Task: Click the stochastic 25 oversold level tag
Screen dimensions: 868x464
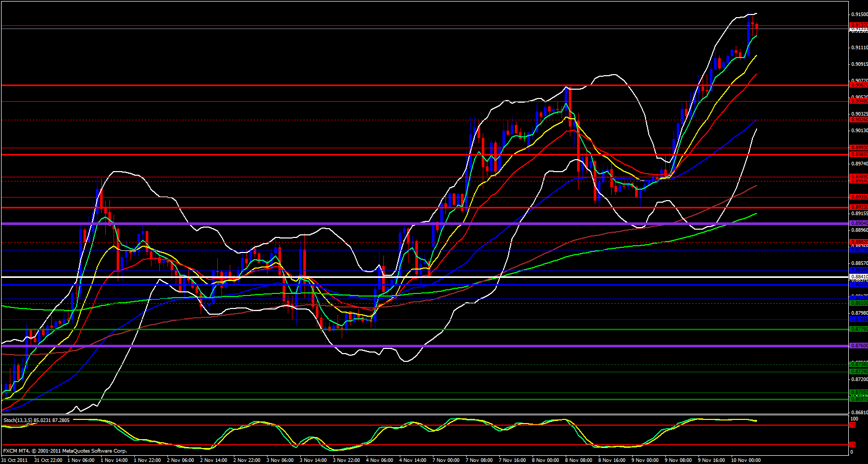Action: coord(852,445)
